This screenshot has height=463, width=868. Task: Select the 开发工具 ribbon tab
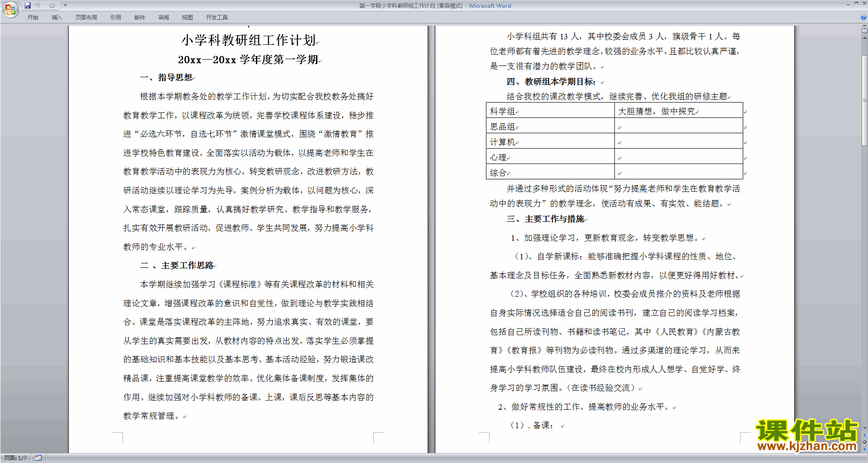click(x=217, y=17)
